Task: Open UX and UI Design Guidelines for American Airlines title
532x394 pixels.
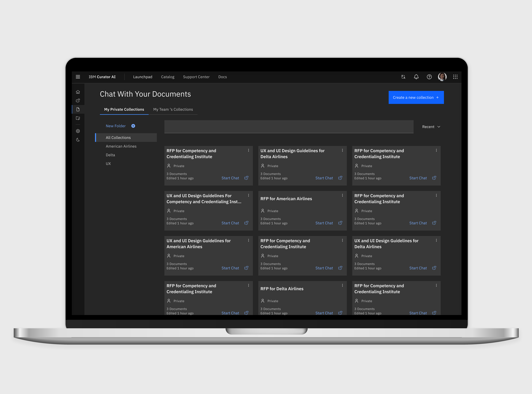Action: click(x=198, y=243)
